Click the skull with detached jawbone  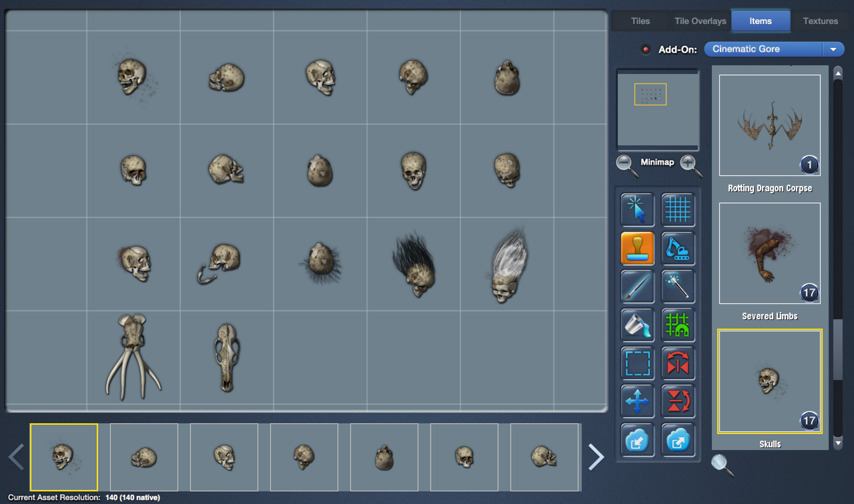[x=220, y=263]
